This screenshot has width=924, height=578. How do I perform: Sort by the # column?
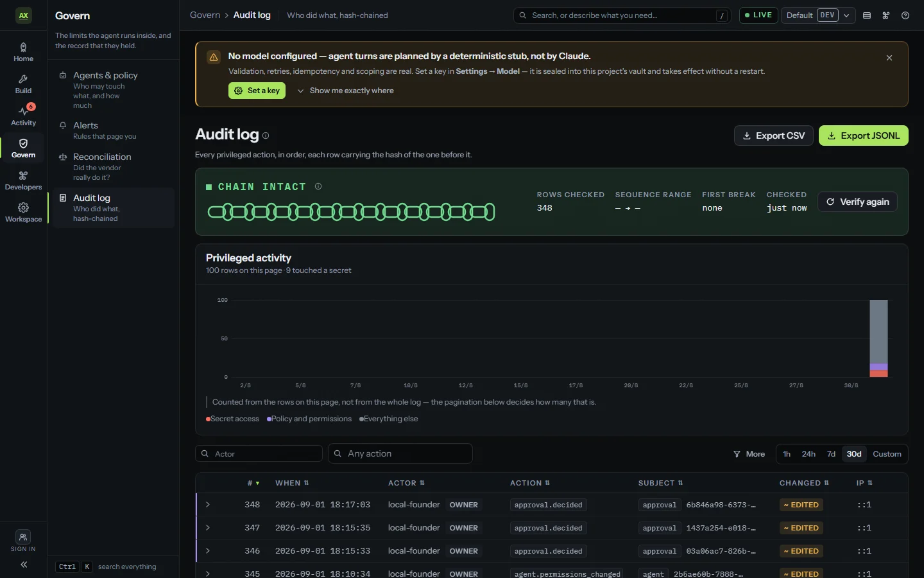coord(253,483)
